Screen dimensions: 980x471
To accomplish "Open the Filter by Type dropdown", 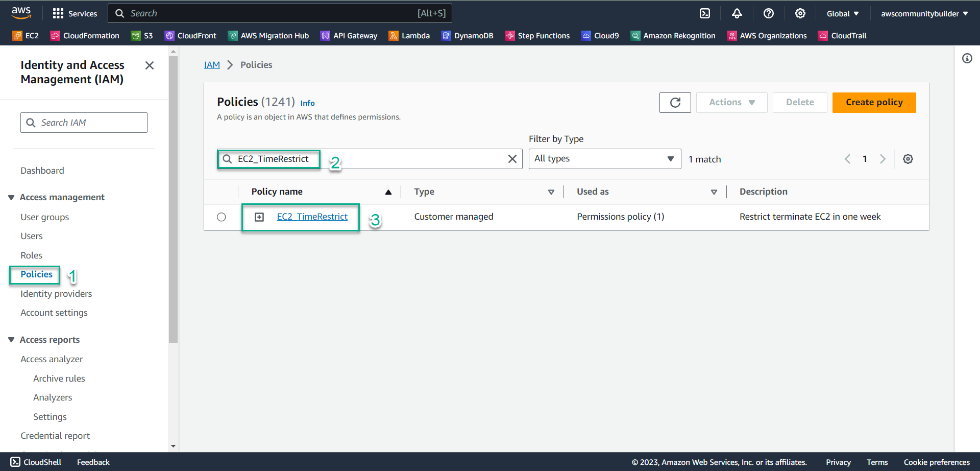I will tap(605, 159).
